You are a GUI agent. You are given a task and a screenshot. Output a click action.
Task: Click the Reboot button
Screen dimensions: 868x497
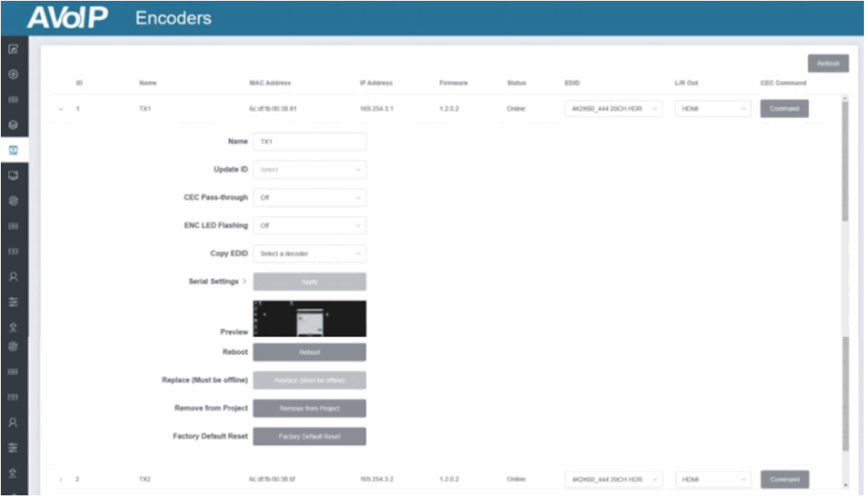tap(309, 352)
